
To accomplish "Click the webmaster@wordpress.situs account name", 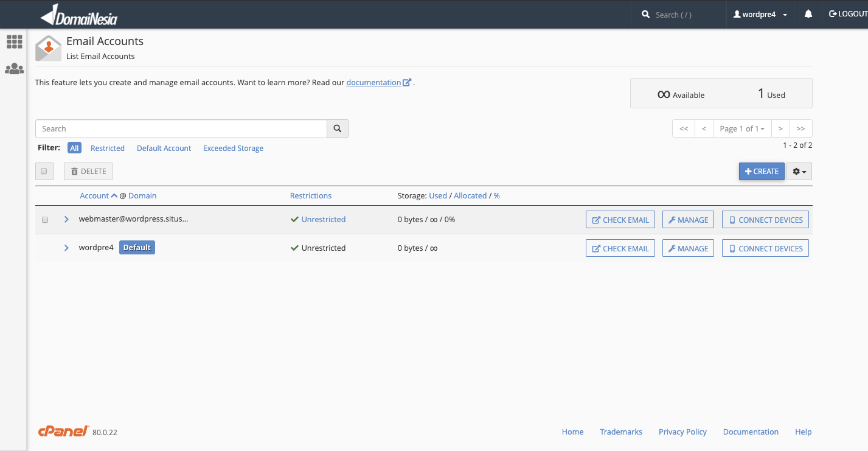I will [x=133, y=219].
